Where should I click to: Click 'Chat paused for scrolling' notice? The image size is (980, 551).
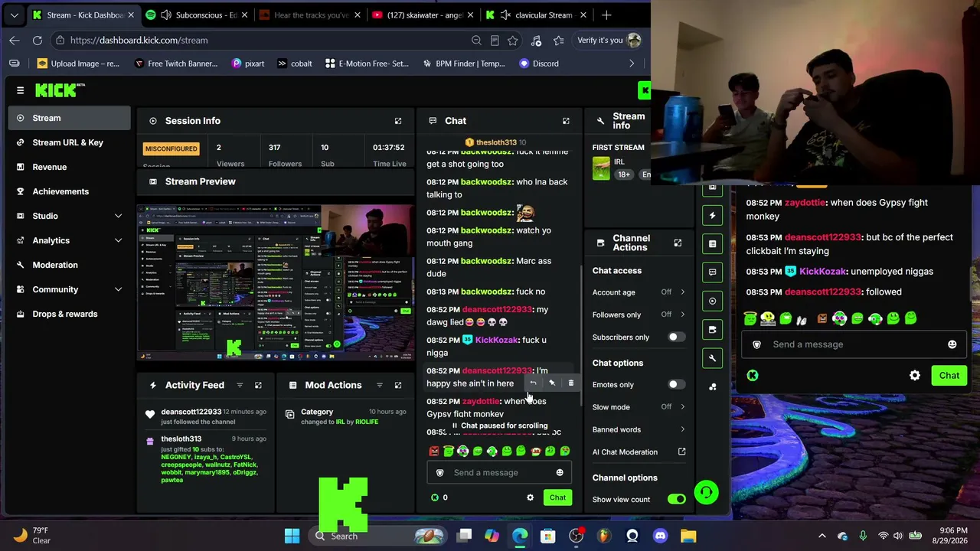pyautogui.click(x=500, y=425)
